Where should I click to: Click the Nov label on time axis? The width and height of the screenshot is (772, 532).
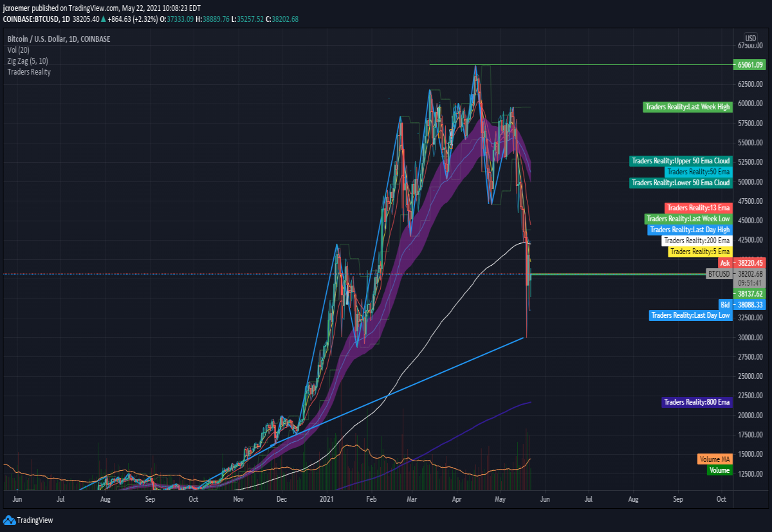[x=239, y=499]
